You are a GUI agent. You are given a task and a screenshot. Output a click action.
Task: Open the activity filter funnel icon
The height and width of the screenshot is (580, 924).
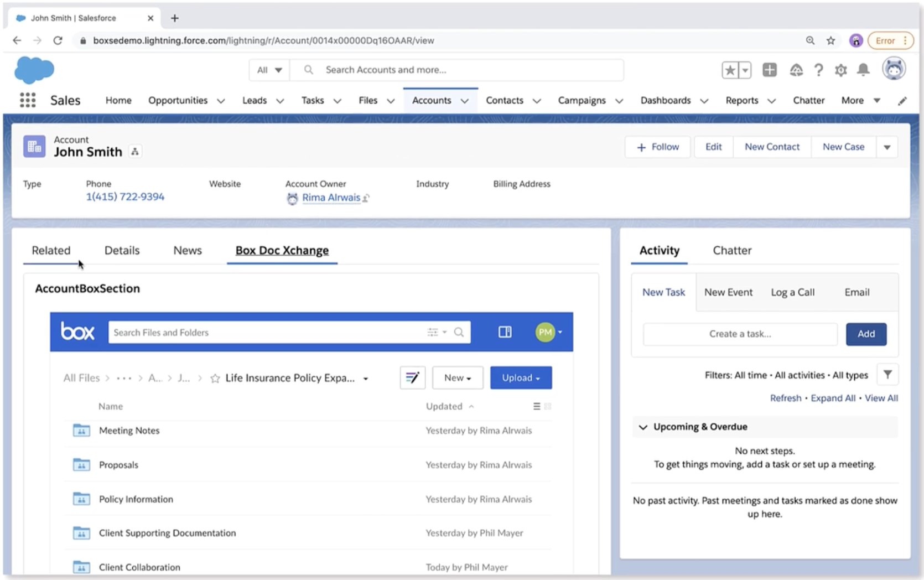(x=887, y=375)
